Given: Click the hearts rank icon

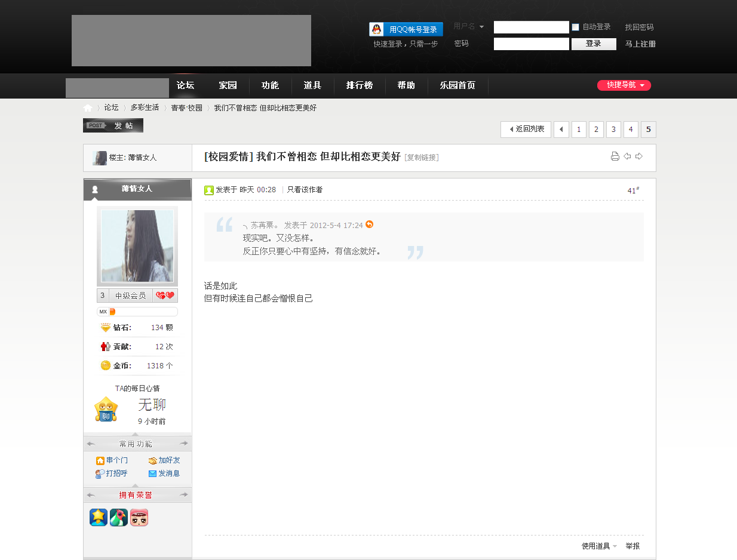Looking at the screenshot, I should [x=165, y=296].
